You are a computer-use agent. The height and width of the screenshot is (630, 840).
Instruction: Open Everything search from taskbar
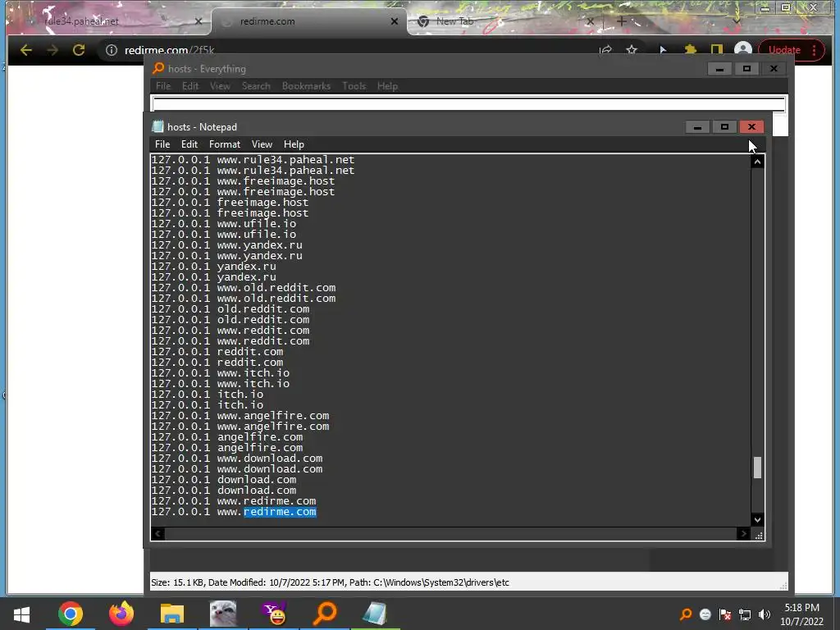click(x=325, y=614)
